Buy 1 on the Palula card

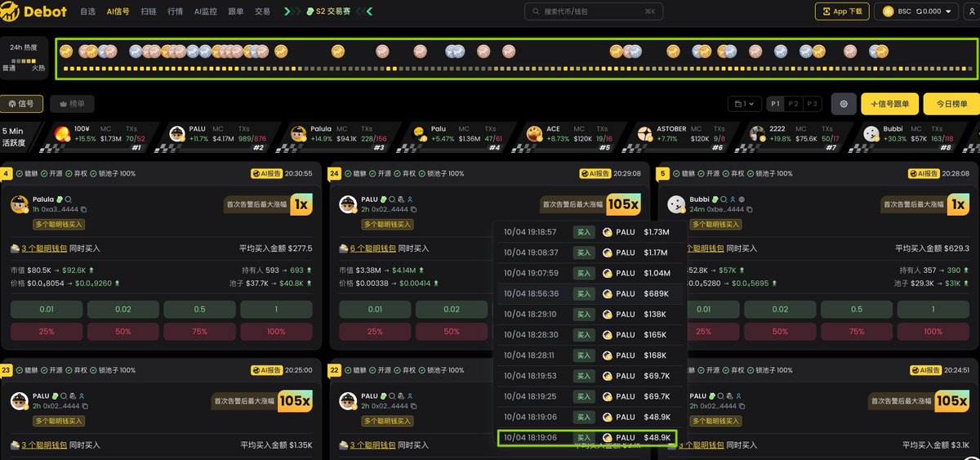pos(276,310)
